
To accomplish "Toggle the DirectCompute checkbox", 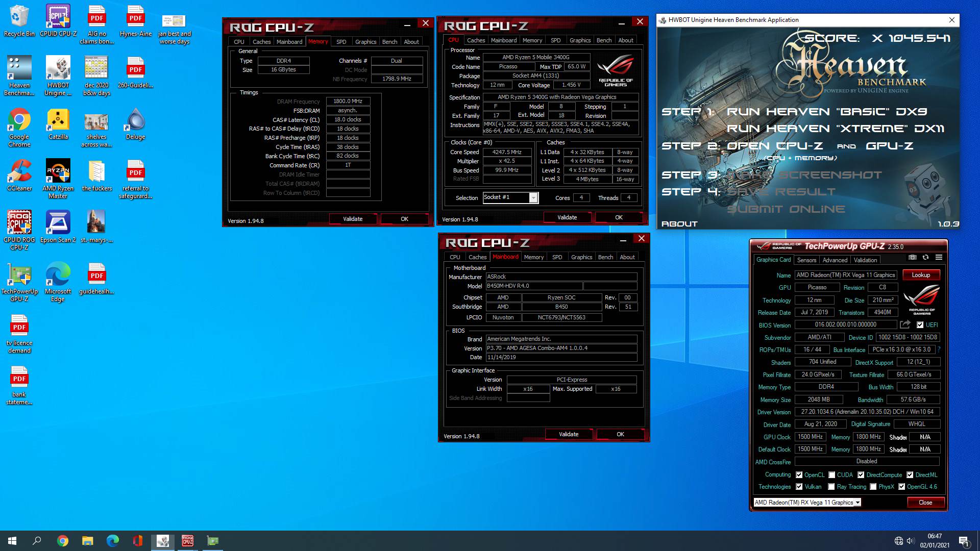I will 861,474.
